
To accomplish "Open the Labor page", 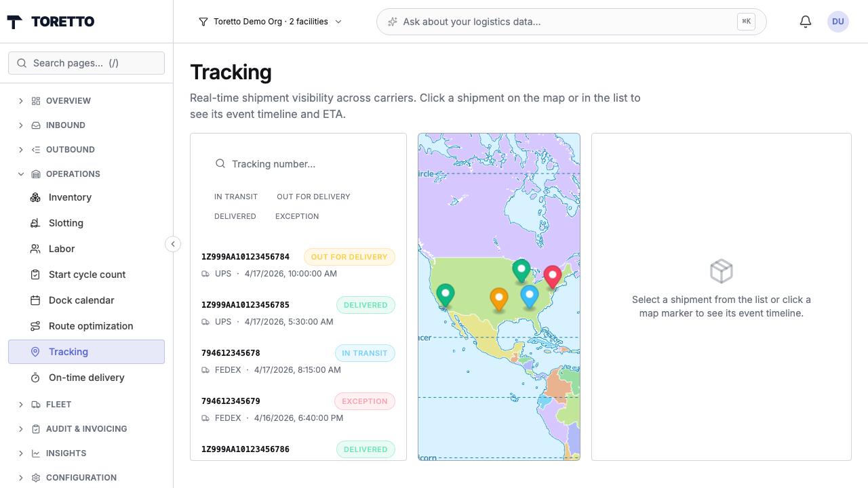I will pos(86,249).
